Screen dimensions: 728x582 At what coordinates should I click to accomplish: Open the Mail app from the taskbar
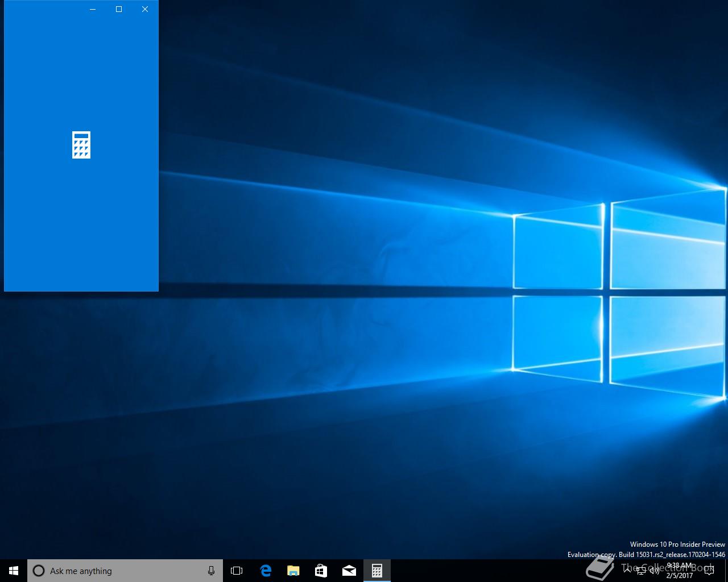[x=349, y=571]
